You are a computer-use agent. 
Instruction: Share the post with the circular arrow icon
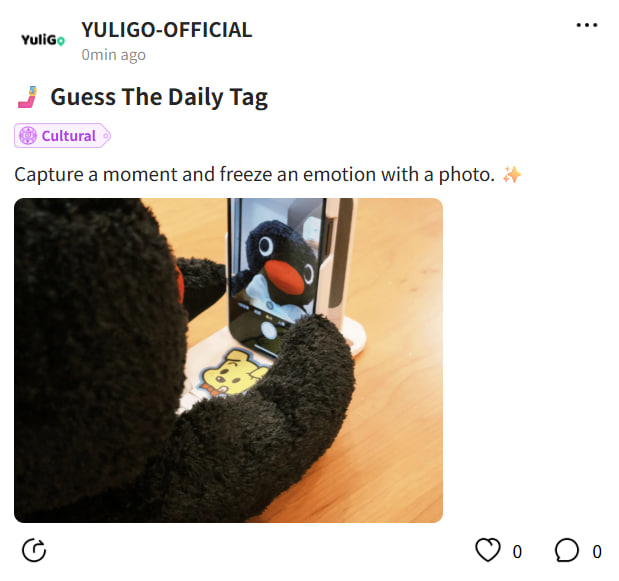34,550
